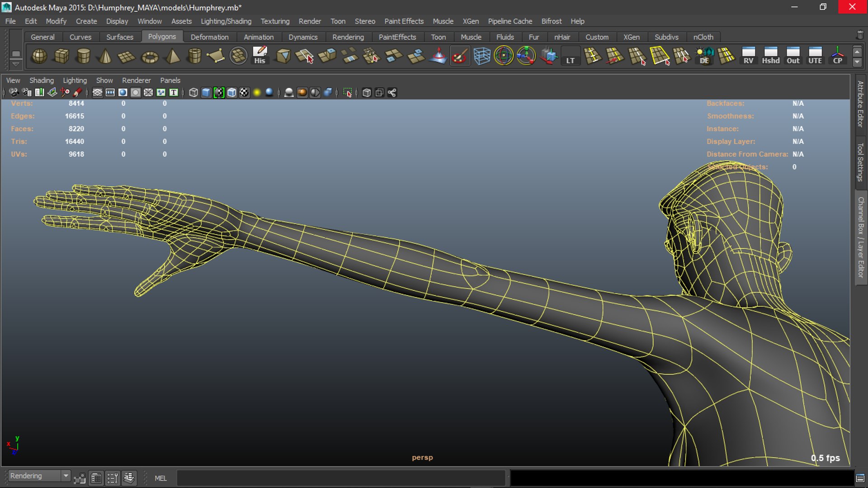
Task: Open the Tool Settings side tab
Action: coord(860,162)
